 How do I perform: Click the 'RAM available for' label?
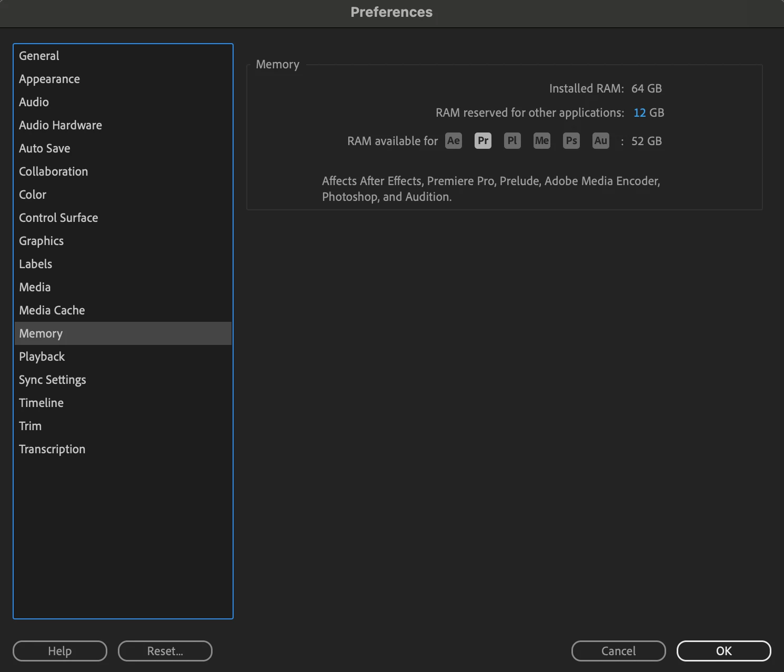(393, 141)
